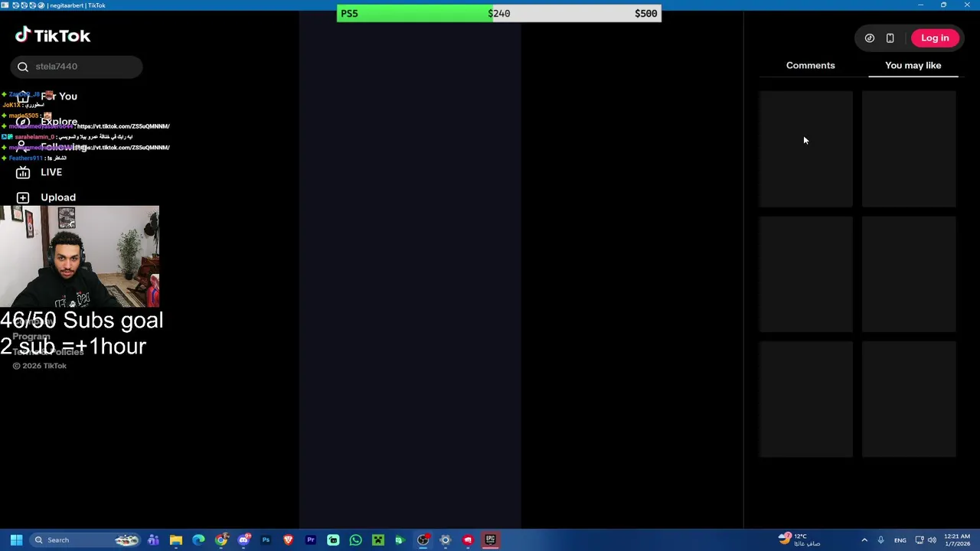This screenshot has height=551, width=980.
Task: Click the magnifier icon in TikTok search
Action: 23,67
